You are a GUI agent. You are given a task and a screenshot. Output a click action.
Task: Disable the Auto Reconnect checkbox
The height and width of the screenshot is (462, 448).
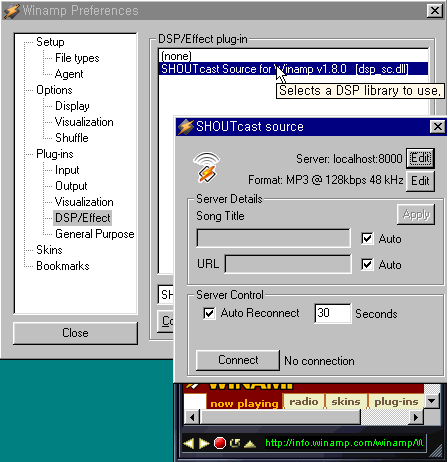tap(209, 313)
